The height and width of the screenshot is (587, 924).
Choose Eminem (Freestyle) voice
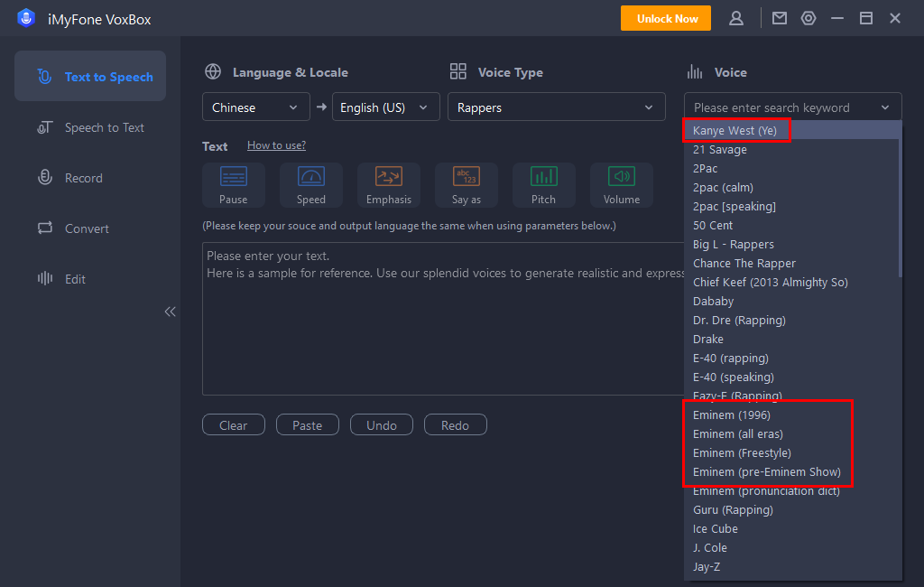(792, 452)
